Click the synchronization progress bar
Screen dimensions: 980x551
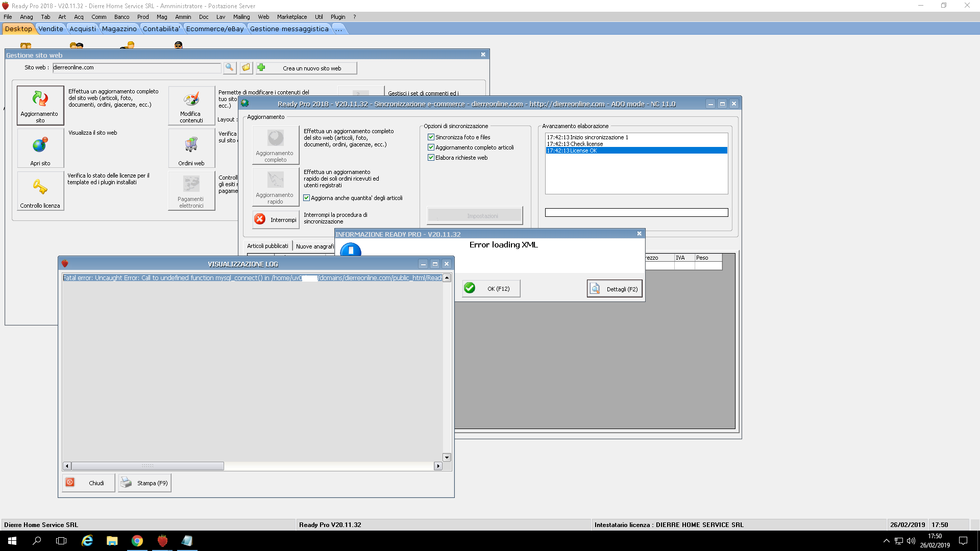coord(636,212)
